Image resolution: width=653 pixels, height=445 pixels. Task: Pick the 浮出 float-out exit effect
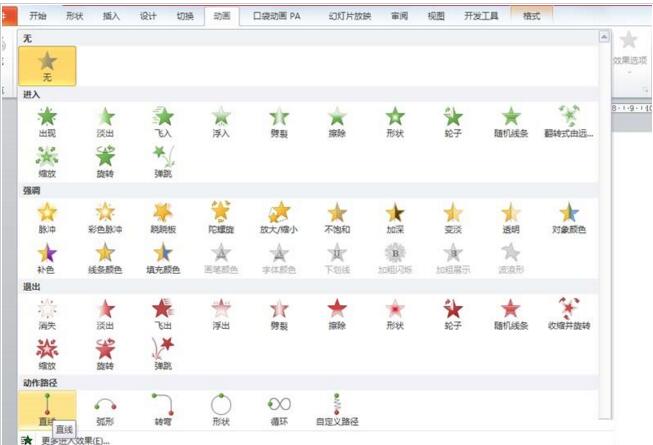[221, 314]
